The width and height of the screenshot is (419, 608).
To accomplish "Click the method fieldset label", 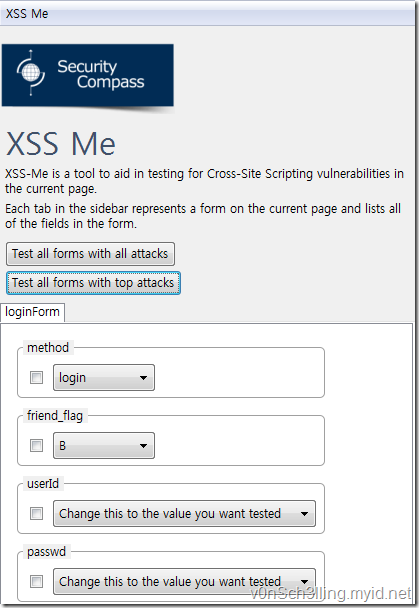I will [48, 347].
